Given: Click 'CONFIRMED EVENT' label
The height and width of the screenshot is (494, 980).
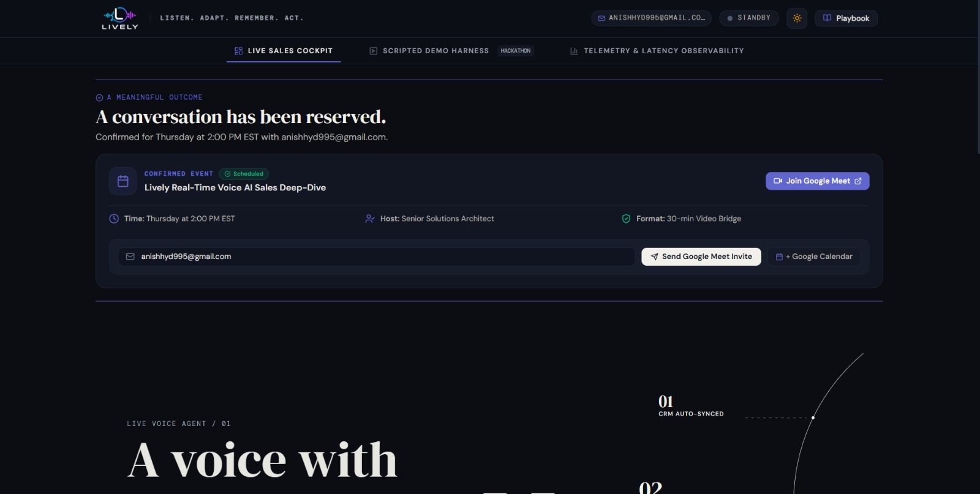Looking at the screenshot, I should [x=179, y=174].
